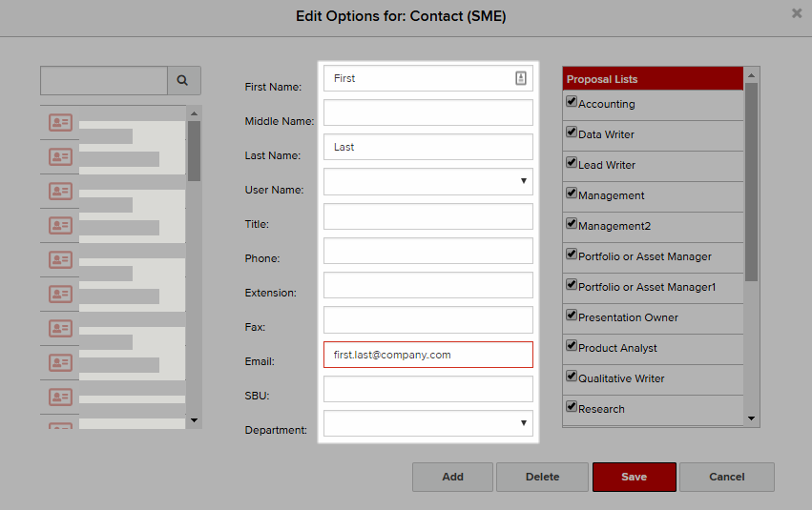Click the Add button
Screen dimensions: 812x510
(x=452, y=477)
